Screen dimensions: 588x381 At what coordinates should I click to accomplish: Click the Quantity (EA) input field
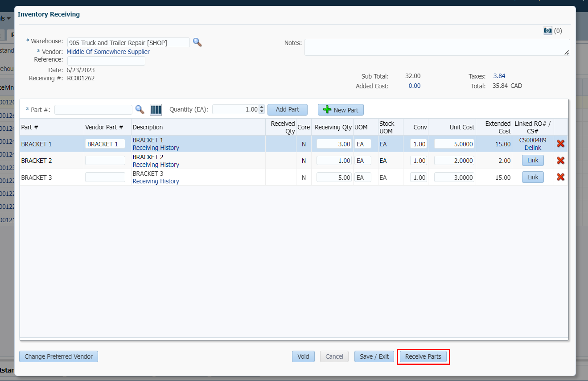point(235,110)
